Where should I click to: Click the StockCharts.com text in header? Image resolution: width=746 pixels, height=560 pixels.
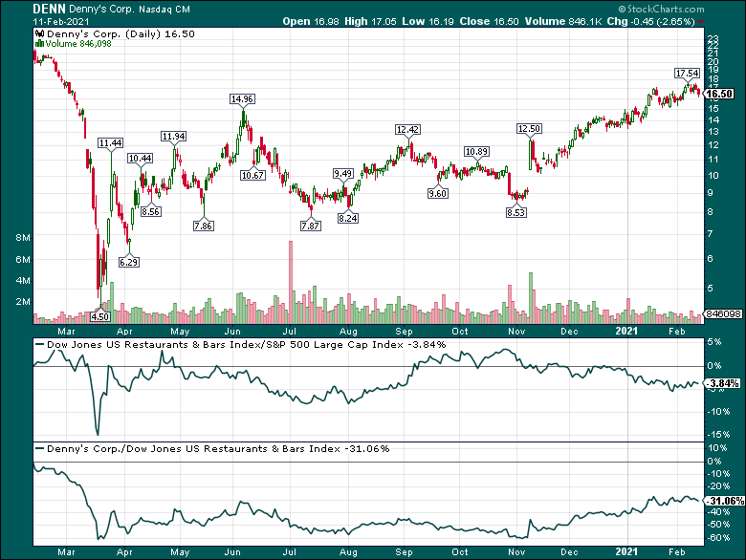click(x=661, y=9)
